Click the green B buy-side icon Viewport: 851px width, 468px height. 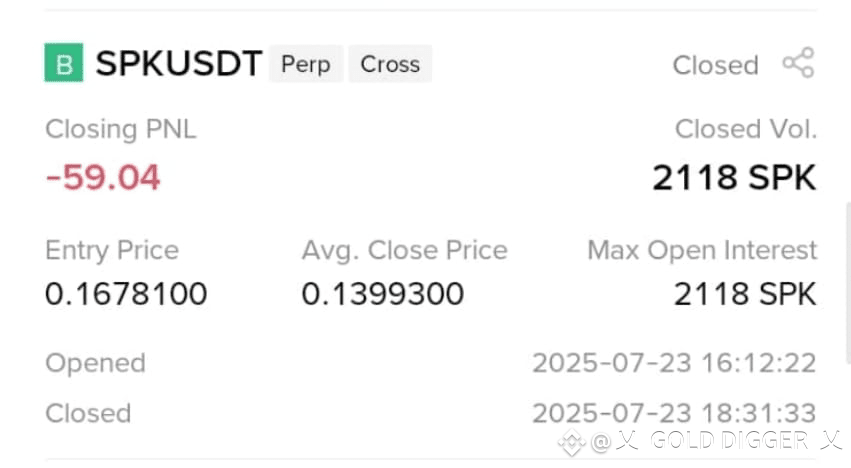[63, 62]
